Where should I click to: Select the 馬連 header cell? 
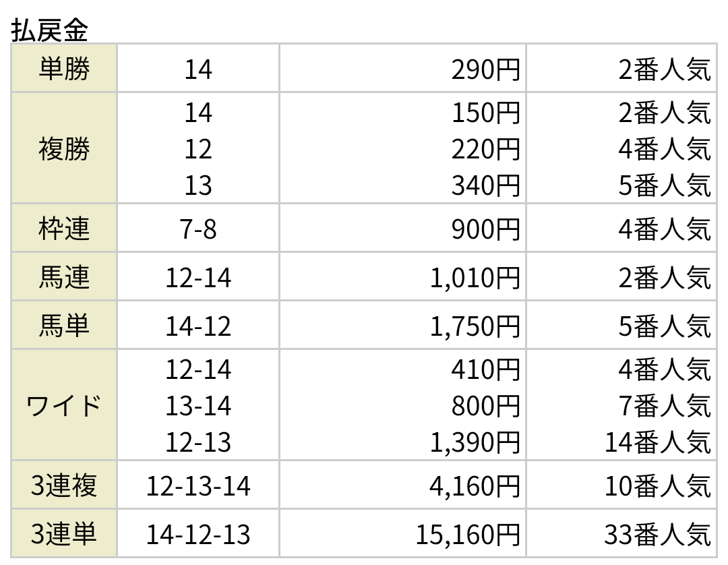pos(63,277)
